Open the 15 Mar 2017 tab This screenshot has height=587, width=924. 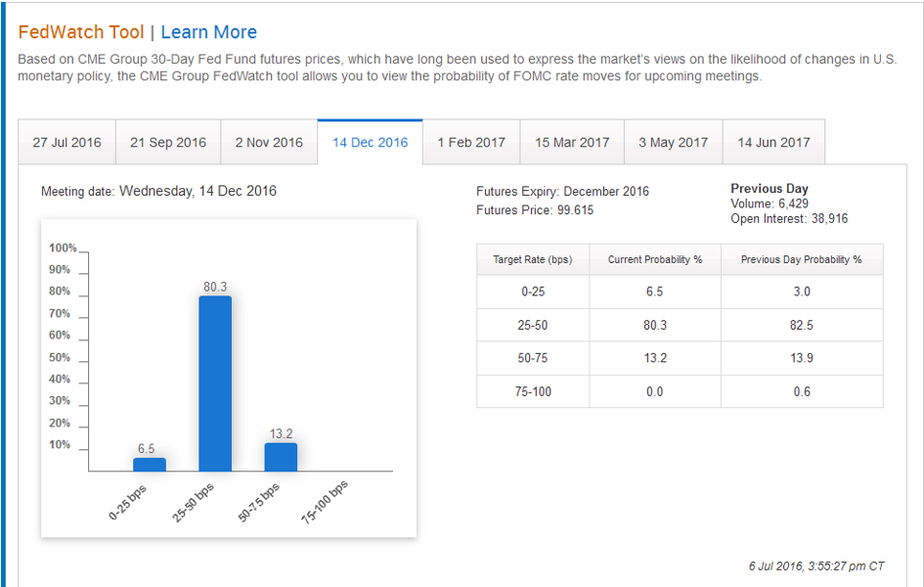(572, 142)
